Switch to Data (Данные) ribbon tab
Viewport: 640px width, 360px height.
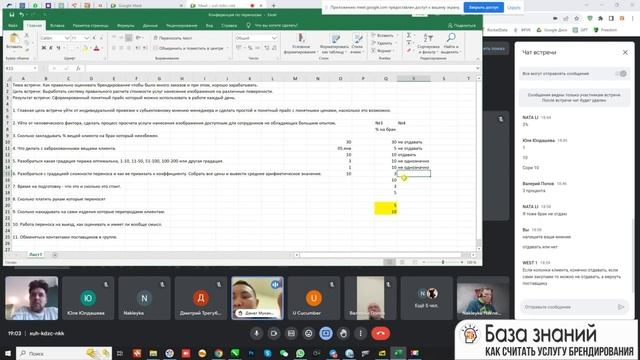pyautogui.click(x=150, y=25)
